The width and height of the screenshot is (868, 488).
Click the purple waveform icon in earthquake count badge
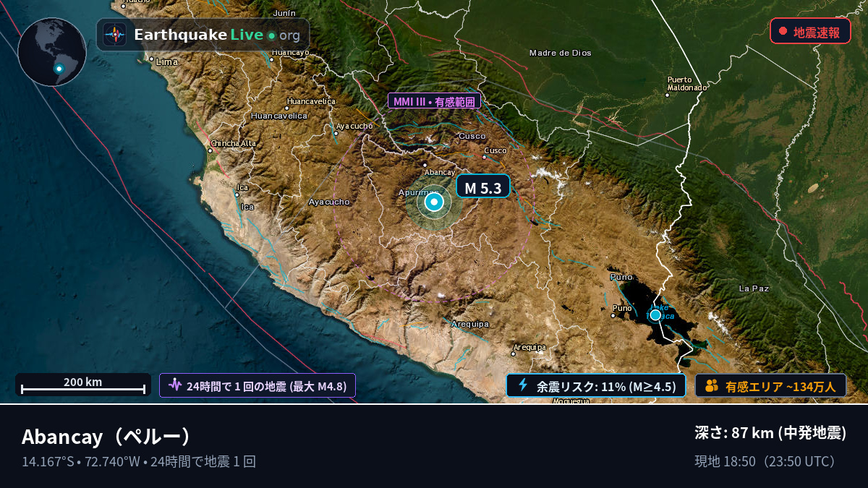click(175, 385)
